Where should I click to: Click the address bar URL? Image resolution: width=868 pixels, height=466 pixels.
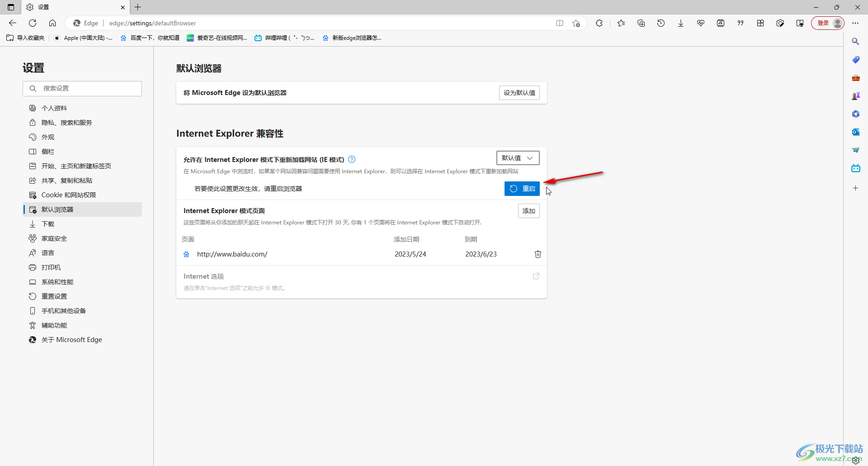[153, 23]
